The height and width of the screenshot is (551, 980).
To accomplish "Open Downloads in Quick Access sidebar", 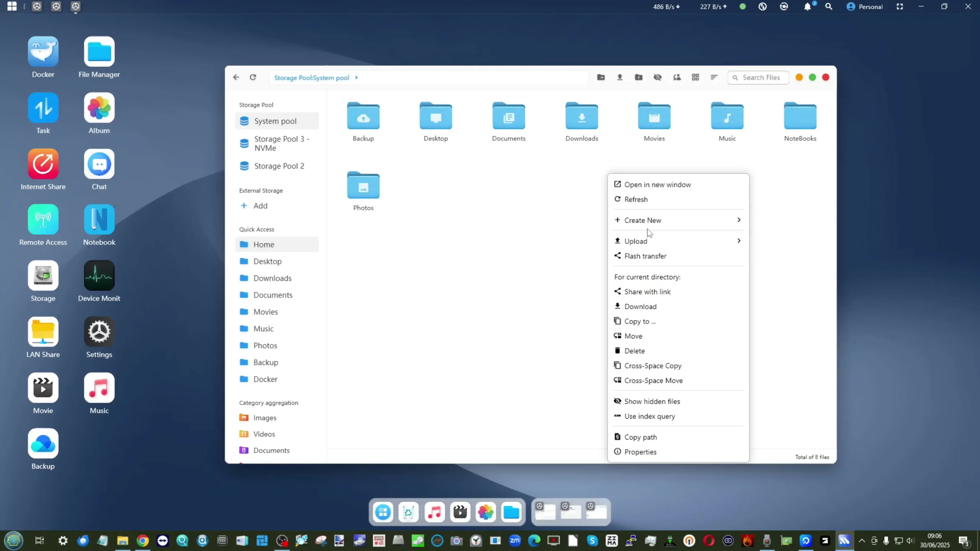I will 277,278.
